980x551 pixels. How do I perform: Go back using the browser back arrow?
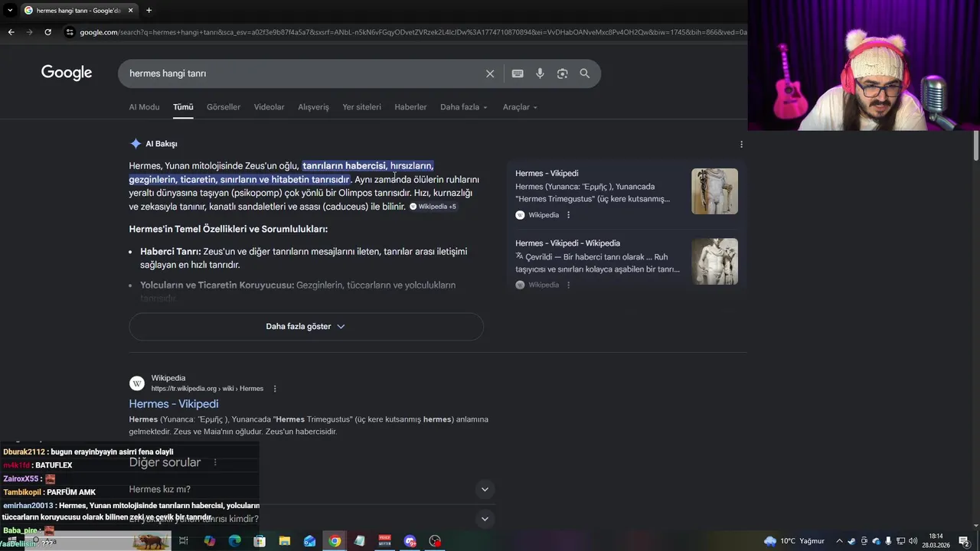pyautogui.click(x=11, y=32)
